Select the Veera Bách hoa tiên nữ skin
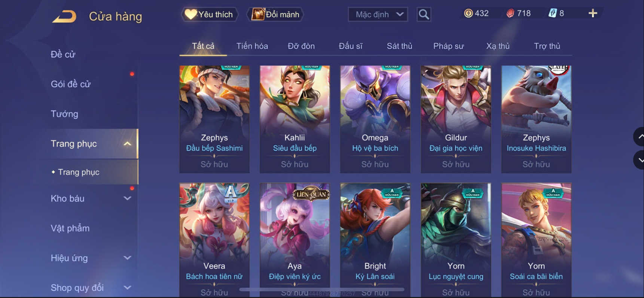This screenshot has height=298, width=644. 214,240
